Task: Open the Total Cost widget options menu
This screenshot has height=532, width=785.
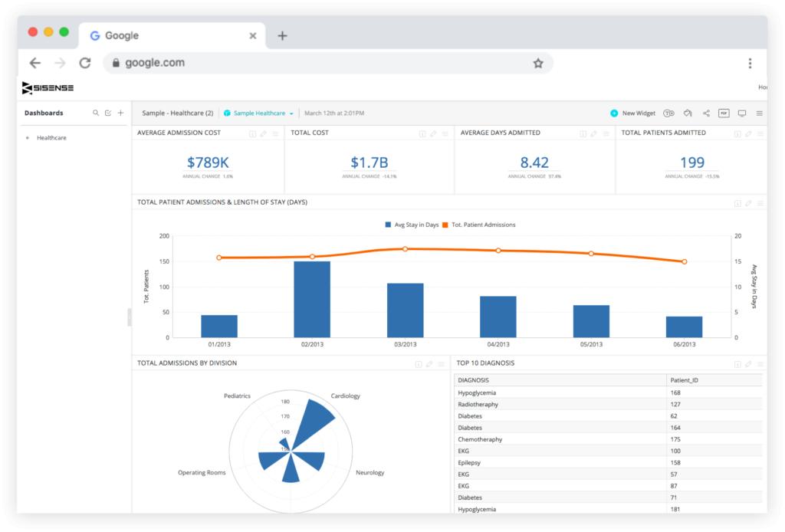Action: coord(445,133)
